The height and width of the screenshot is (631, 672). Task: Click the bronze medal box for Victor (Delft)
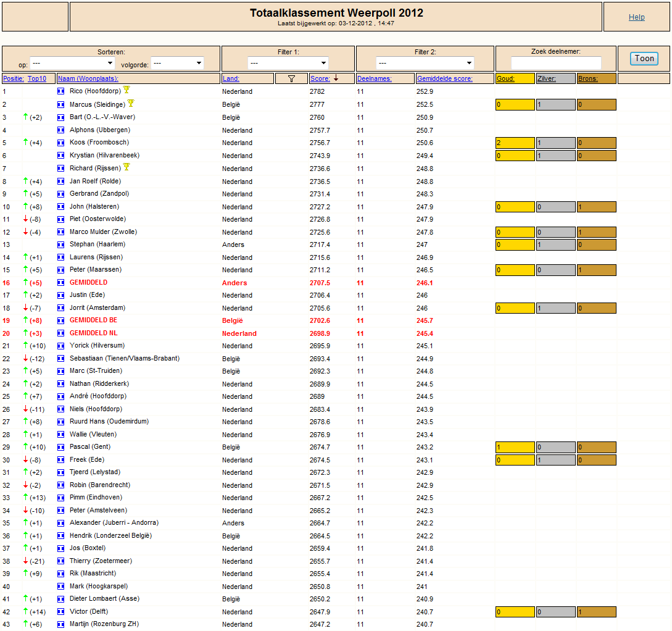[x=597, y=612]
